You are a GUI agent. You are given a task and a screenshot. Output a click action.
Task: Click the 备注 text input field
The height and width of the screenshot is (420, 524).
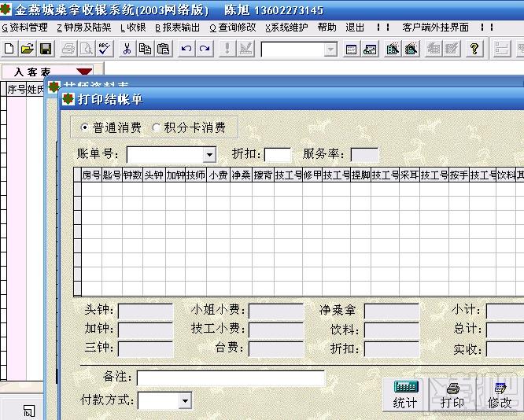click(x=231, y=378)
